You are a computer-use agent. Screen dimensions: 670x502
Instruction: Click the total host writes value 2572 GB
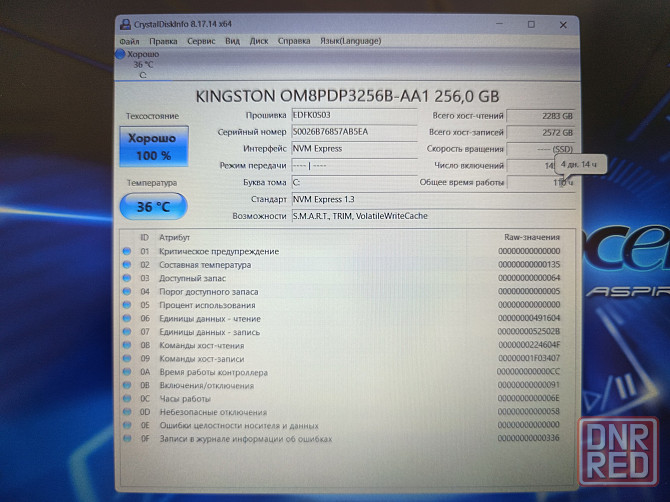click(541, 132)
